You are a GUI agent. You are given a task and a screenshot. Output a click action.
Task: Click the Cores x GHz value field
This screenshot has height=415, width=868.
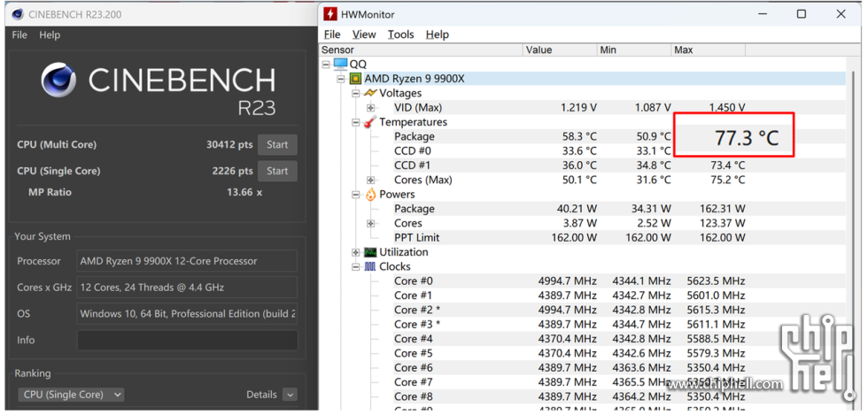tap(187, 288)
